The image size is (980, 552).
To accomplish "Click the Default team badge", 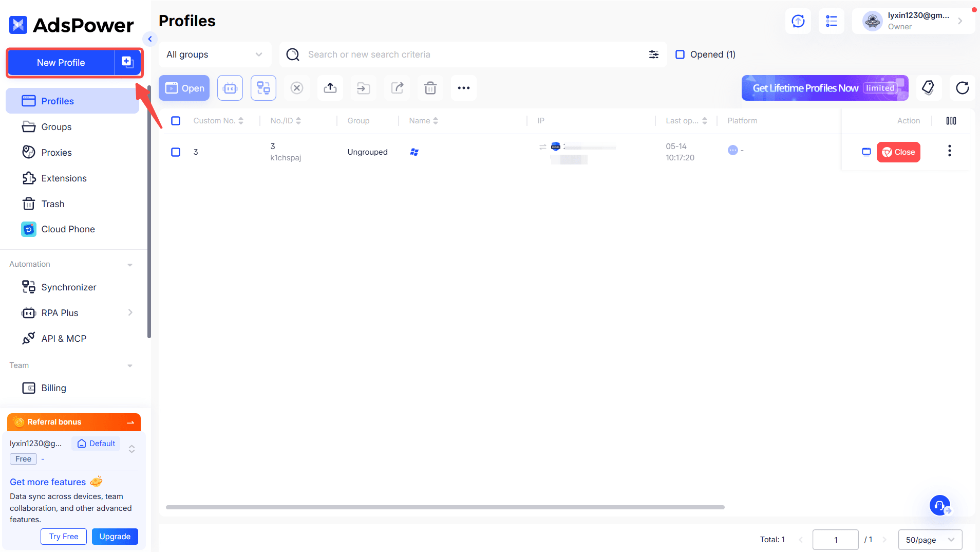I will point(96,444).
